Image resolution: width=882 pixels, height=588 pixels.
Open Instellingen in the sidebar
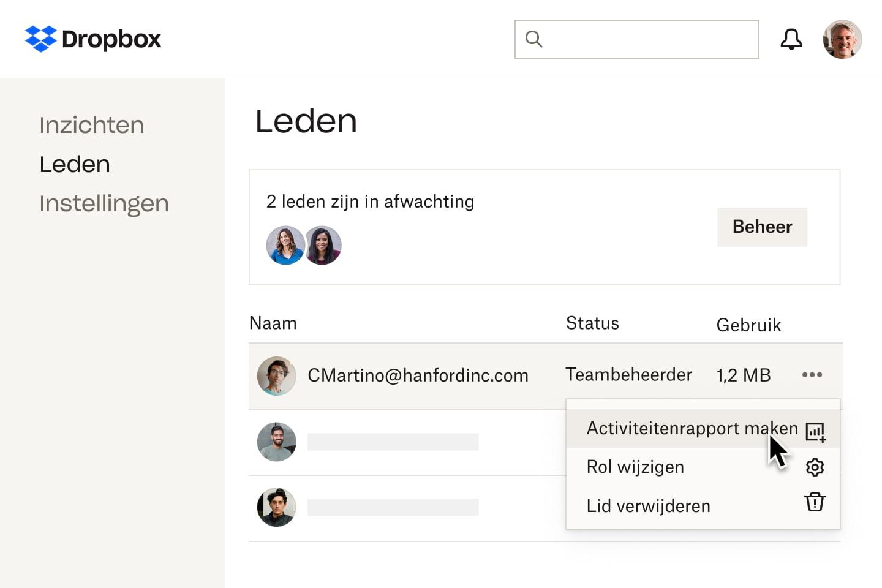pos(104,203)
